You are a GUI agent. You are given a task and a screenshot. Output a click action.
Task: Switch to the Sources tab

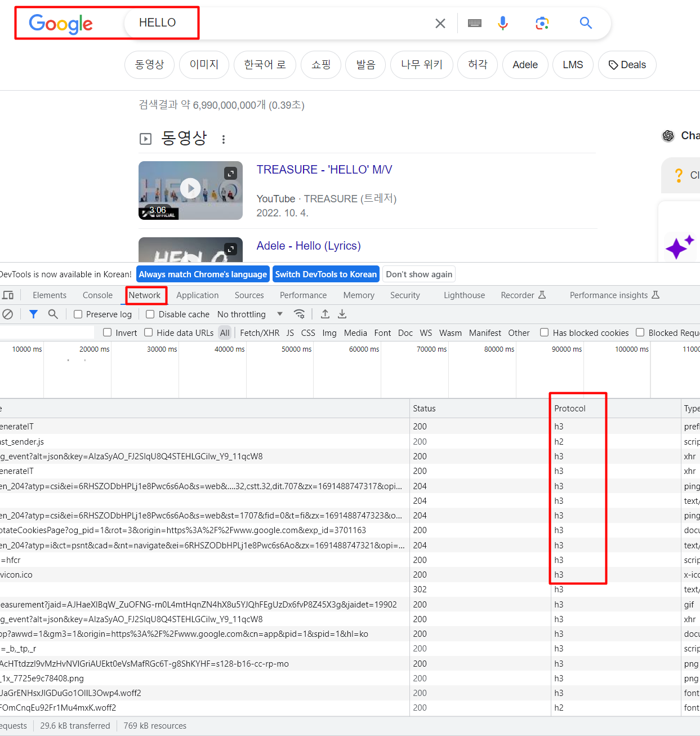click(x=249, y=295)
